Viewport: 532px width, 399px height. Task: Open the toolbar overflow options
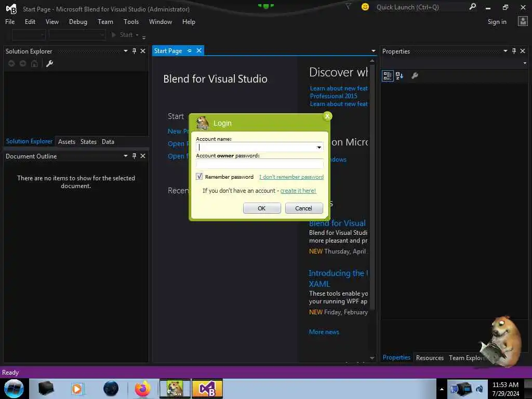coord(144,37)
